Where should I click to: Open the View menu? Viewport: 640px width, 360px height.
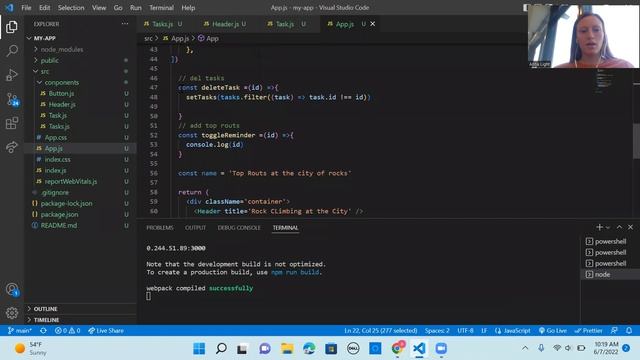pyautogui.click(x=99, y=8)
